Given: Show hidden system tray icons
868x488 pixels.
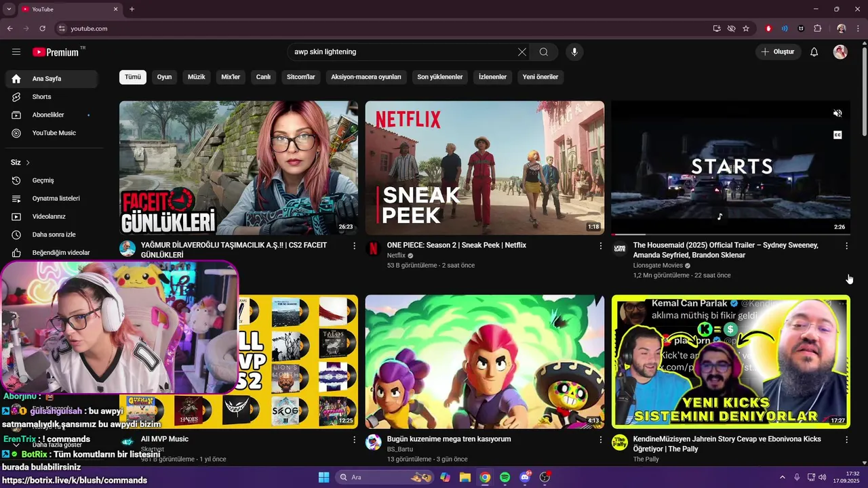Looking at the screenshot, I should click(782, 477).
